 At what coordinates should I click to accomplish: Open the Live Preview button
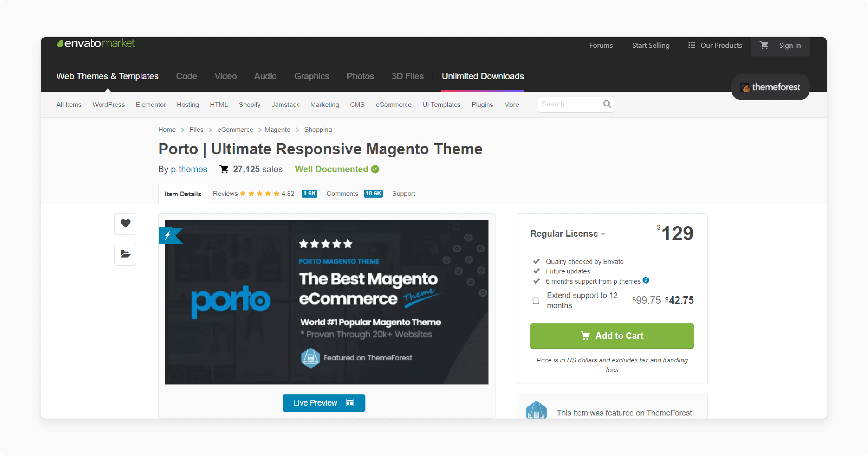324,403
